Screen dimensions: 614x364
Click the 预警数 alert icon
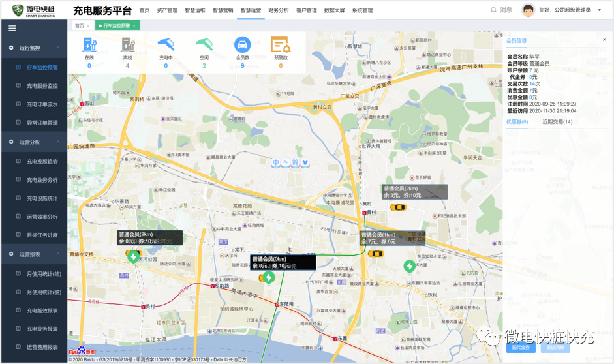(281, 44)
